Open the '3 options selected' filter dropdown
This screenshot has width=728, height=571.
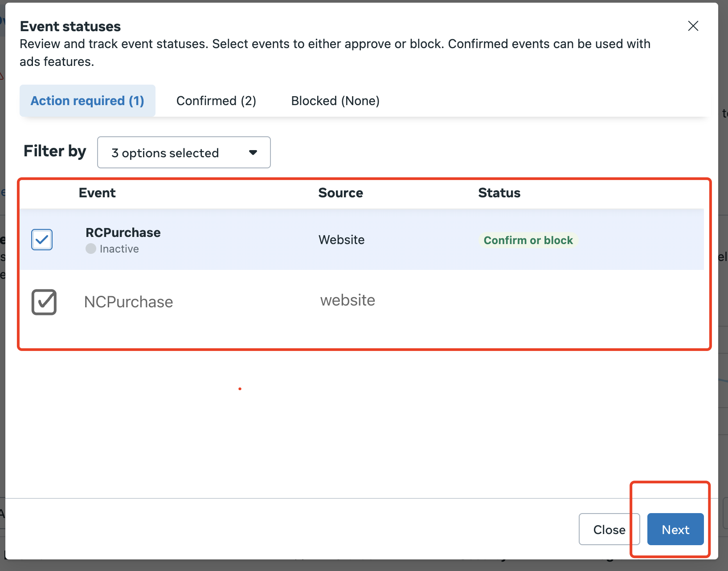184,153
